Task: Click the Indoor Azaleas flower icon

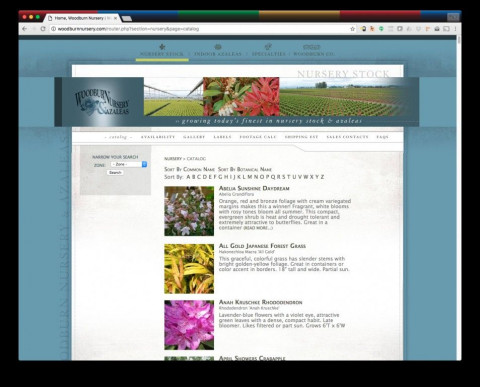Action: click(x=218, y=47)
